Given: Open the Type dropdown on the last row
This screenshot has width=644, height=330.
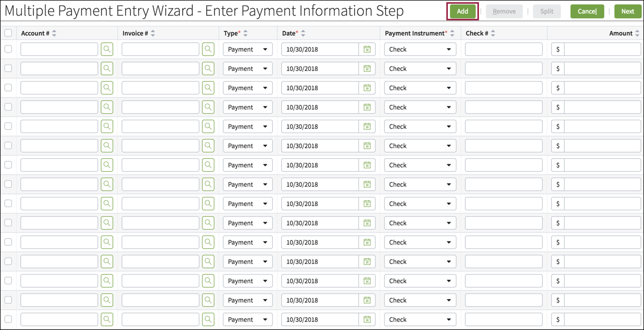Looking at the screenshot, I should (x=247, y=319).
